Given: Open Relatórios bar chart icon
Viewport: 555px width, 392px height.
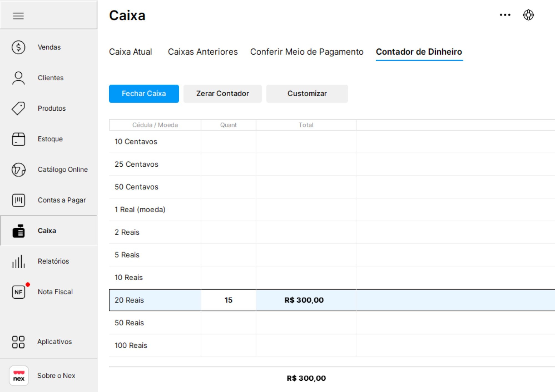Looking at the screenshot, I should pos(18,261).
